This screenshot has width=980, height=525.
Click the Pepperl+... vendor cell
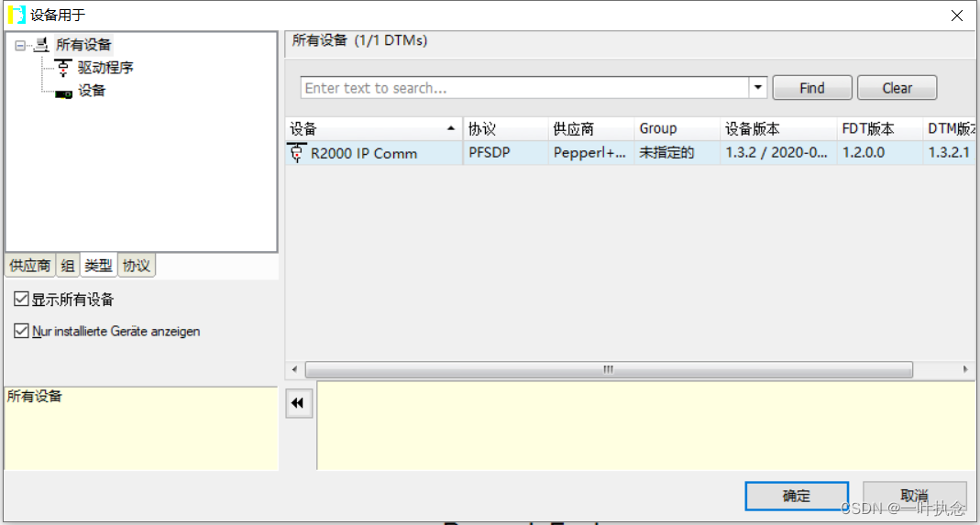coord(591,153)
